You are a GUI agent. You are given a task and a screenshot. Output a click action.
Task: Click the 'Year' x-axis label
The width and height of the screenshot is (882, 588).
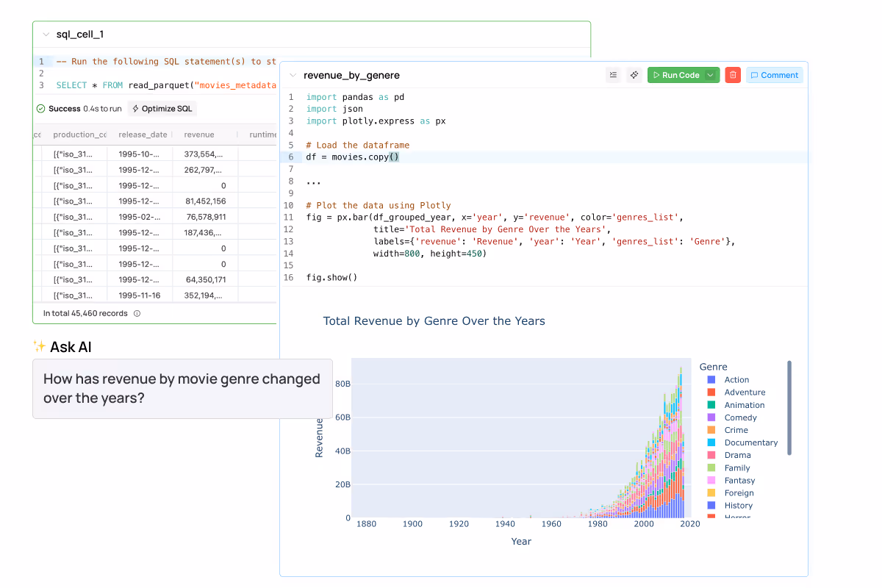[521, 541]
